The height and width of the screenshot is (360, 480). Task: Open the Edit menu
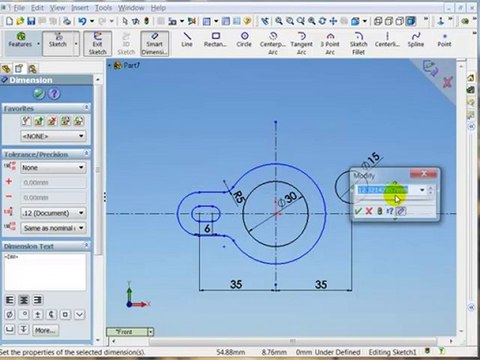pyautogui.click(x=37, y=8)
